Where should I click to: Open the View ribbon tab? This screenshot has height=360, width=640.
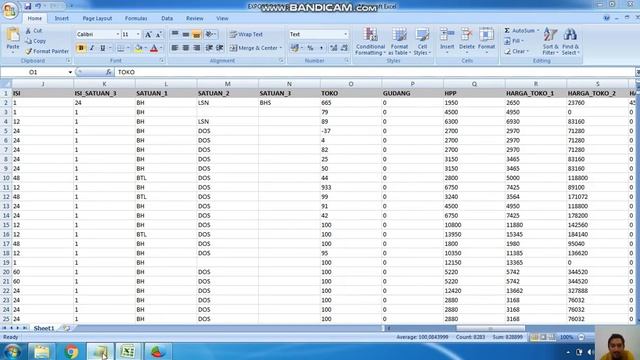tap(222, 18)
